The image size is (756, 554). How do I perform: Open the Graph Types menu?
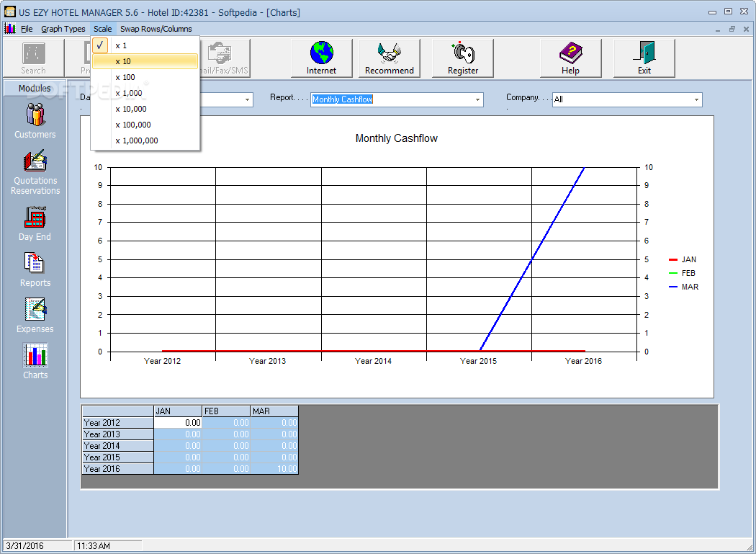pyautogui.click(x=63, y=29)
